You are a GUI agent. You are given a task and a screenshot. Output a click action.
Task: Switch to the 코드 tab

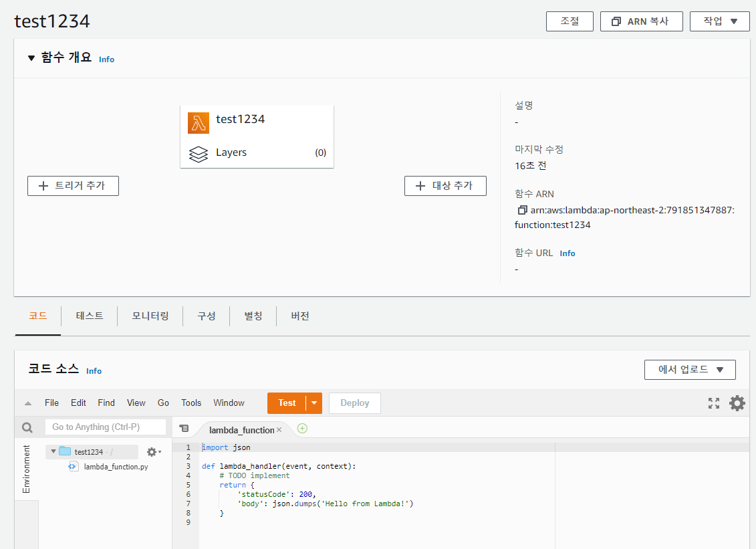click(38, 316)
